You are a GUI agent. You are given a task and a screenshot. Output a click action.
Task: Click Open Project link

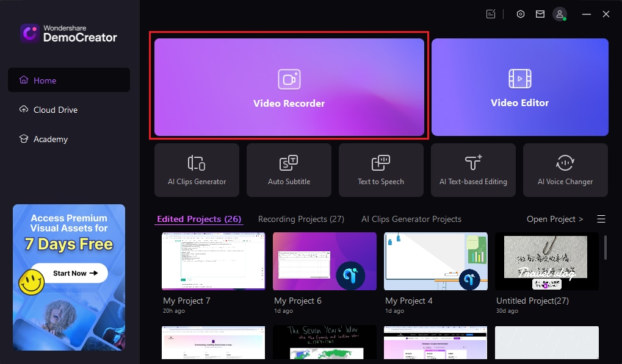[555, 219]
